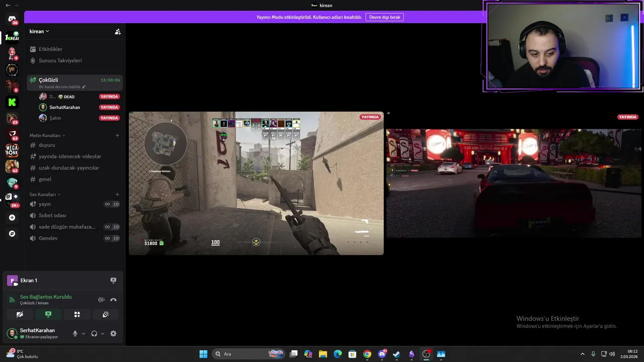Image resolution: width=644 pixels, height=362 pixels.
Task: Open Etkinlikler events item
Action: (74, 49)
